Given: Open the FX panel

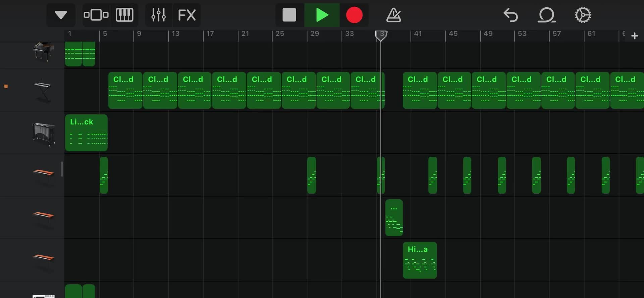Looking at the screenshot, I should [187, 15].
